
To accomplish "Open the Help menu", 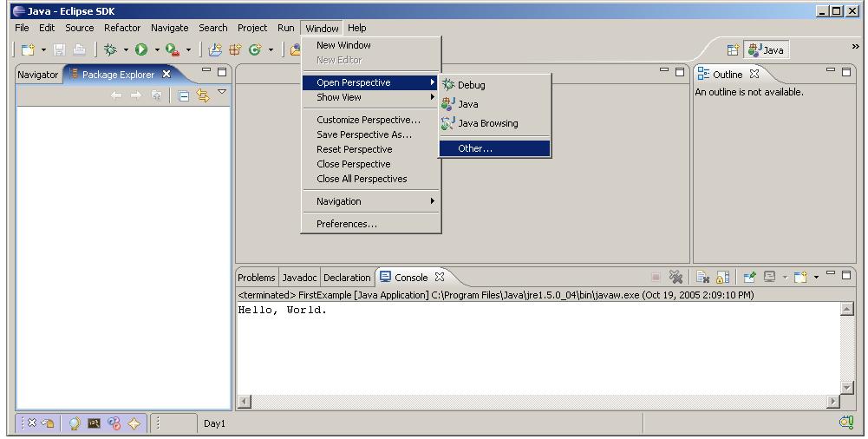I will coord(357,28).
